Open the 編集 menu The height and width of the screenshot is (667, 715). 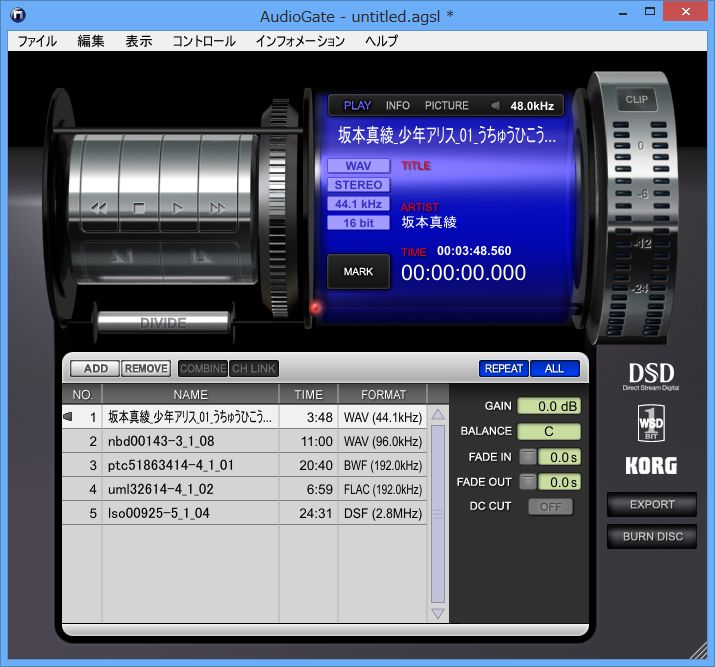(91, 41)
